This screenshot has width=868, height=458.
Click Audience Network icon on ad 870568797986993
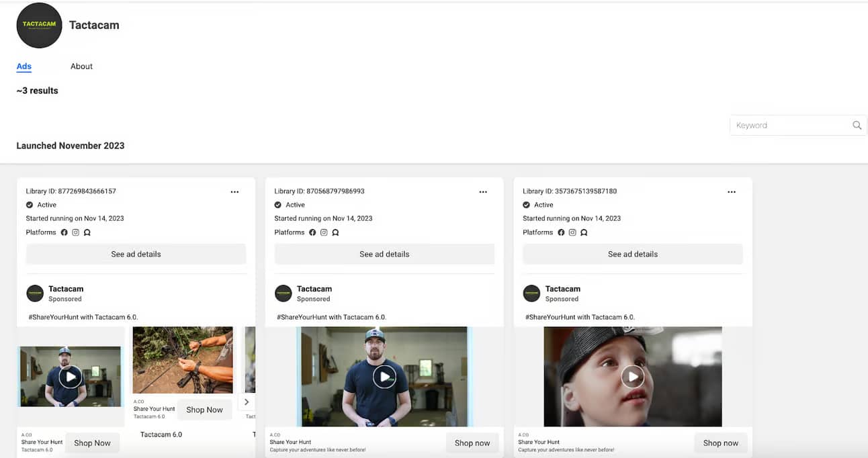335,232
